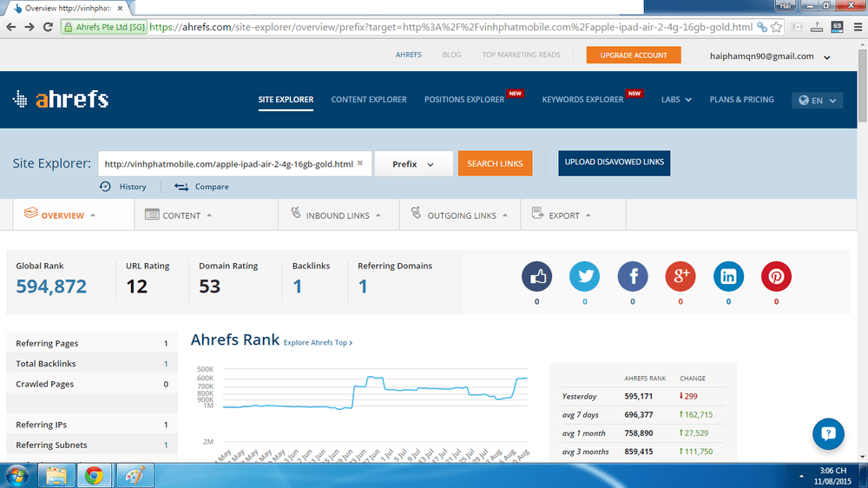
Task: Click Yesterday's rank 595,171
Action: pyautogui.click(x=638, y=396)
